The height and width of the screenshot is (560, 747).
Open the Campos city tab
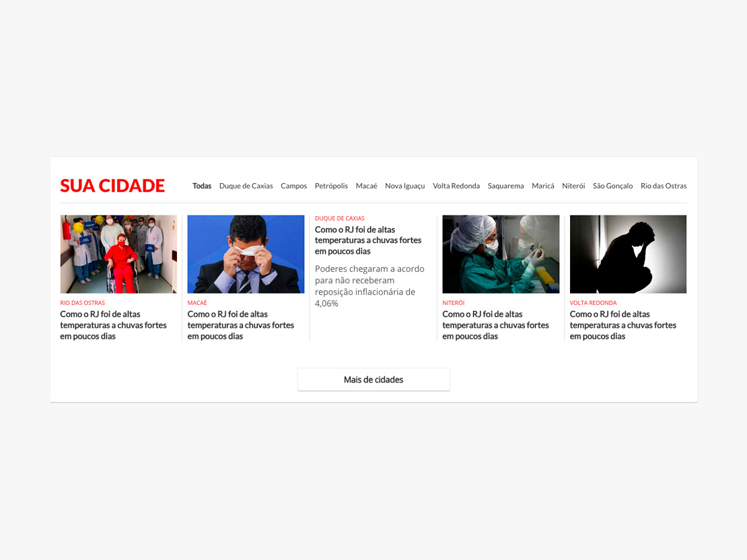point(293,186)
